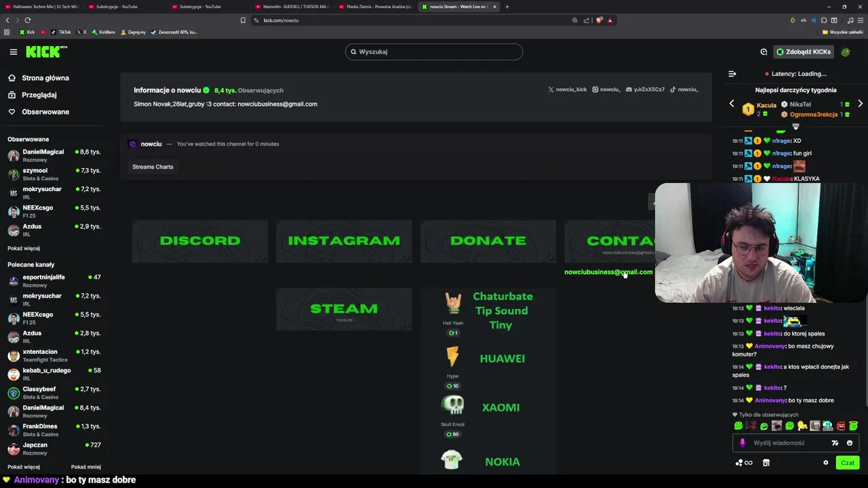
Task: Click the STEAM panel banner
Action: (x=344, y=309)
